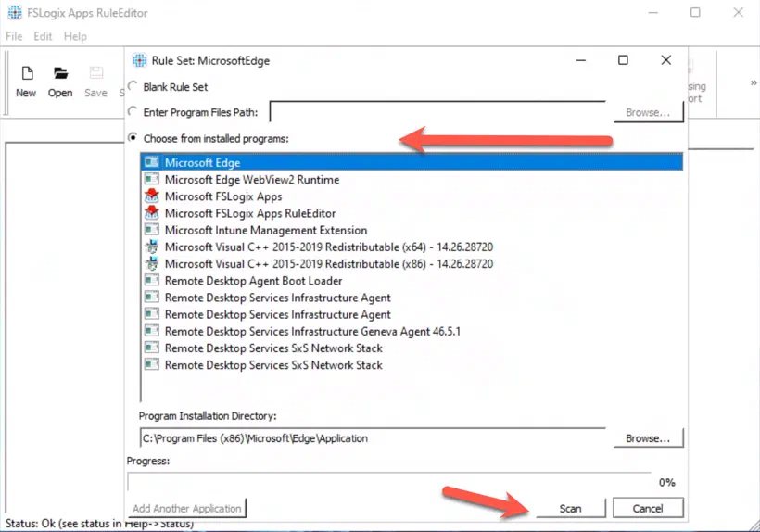Click into the Program Installation Directory field
Screen dimensions: 760x532
[373, 438]
